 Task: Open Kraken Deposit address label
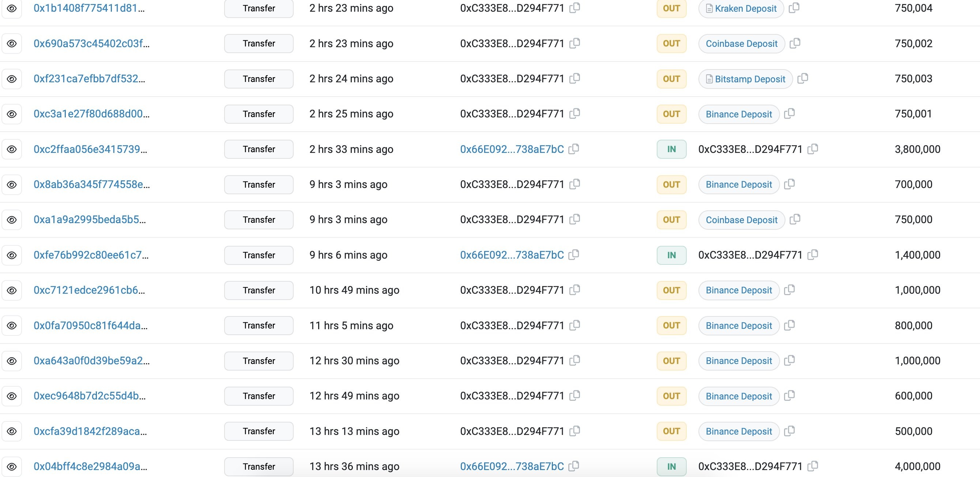(x=741, y=8)
